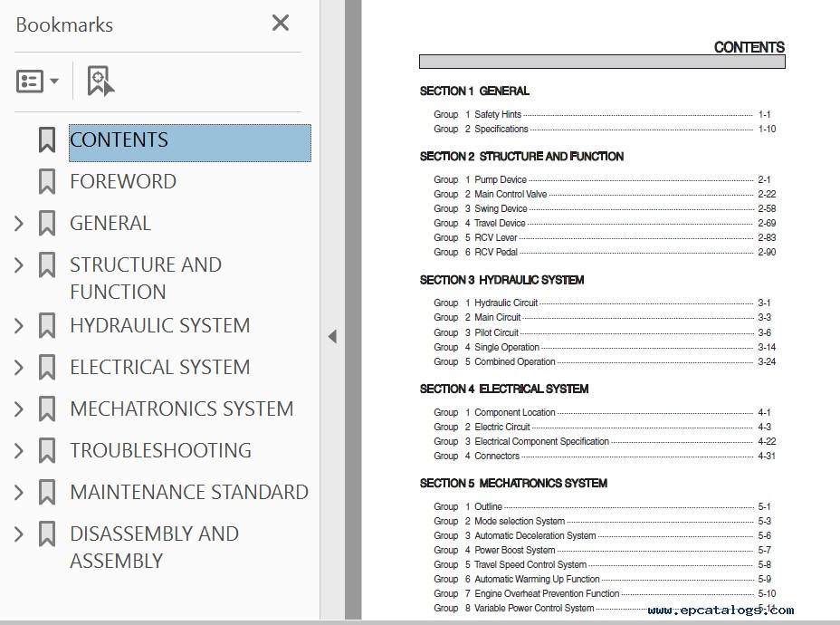The width and height of the screenshot is (840, 625).
Task: Click the Swing Device contents entry
Action: coord(605,208)
